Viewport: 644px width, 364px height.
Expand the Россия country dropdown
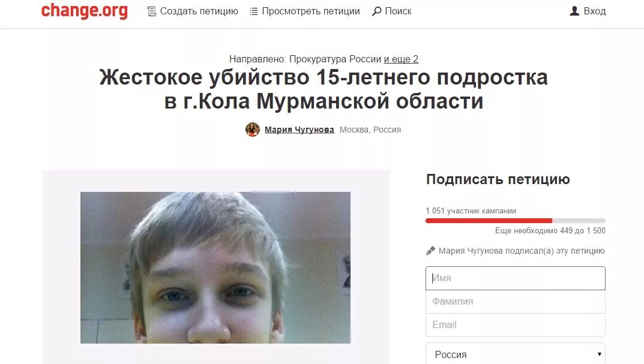tap(516, 354)
